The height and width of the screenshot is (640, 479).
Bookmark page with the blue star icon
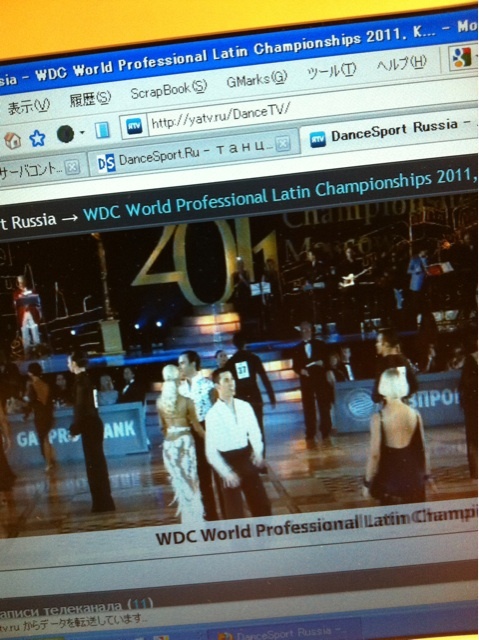38,138
